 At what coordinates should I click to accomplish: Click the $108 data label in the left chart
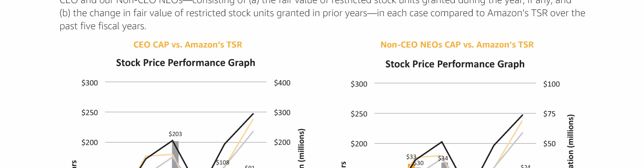[223, 163]
